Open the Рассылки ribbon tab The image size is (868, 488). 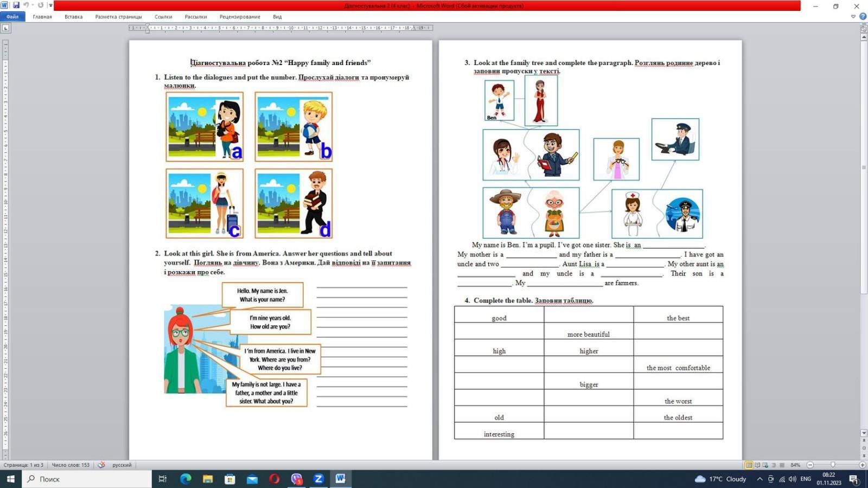[x=196, y=17]
